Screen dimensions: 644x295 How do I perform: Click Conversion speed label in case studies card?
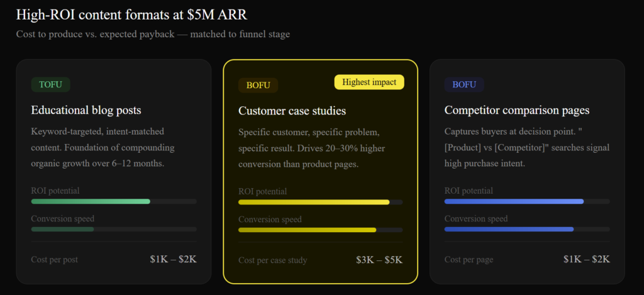pos(270,220)
